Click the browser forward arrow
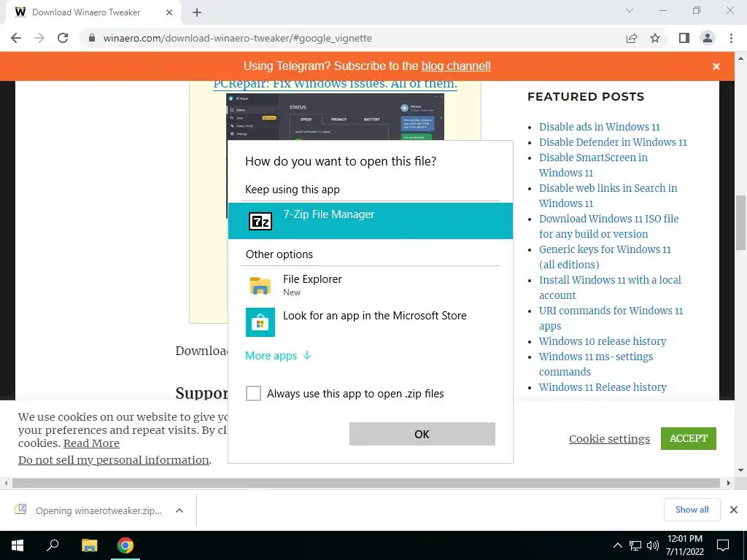Viewport: 747px width, 560px height. [x=39, y=38]
